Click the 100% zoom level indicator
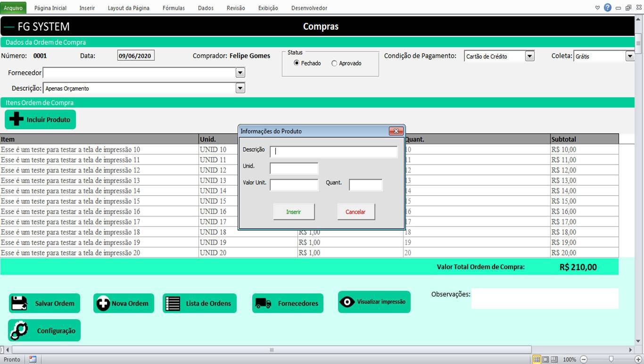 [x=570, y=359]
